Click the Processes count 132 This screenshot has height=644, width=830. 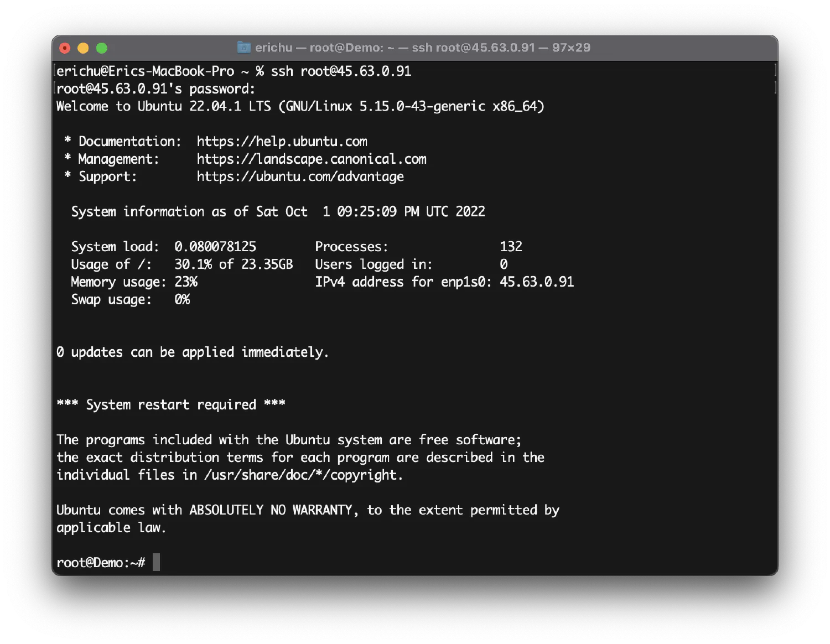(511, 247)
